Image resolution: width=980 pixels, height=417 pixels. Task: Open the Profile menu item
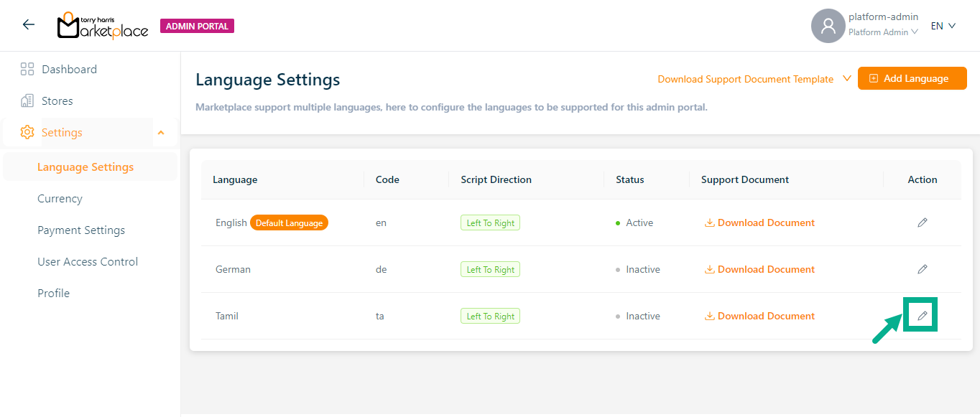(x=54, y=294)
